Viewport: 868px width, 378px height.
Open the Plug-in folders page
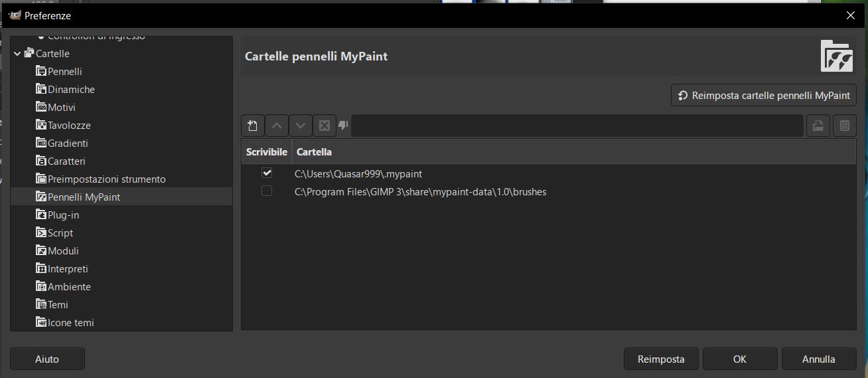(63, 215)
